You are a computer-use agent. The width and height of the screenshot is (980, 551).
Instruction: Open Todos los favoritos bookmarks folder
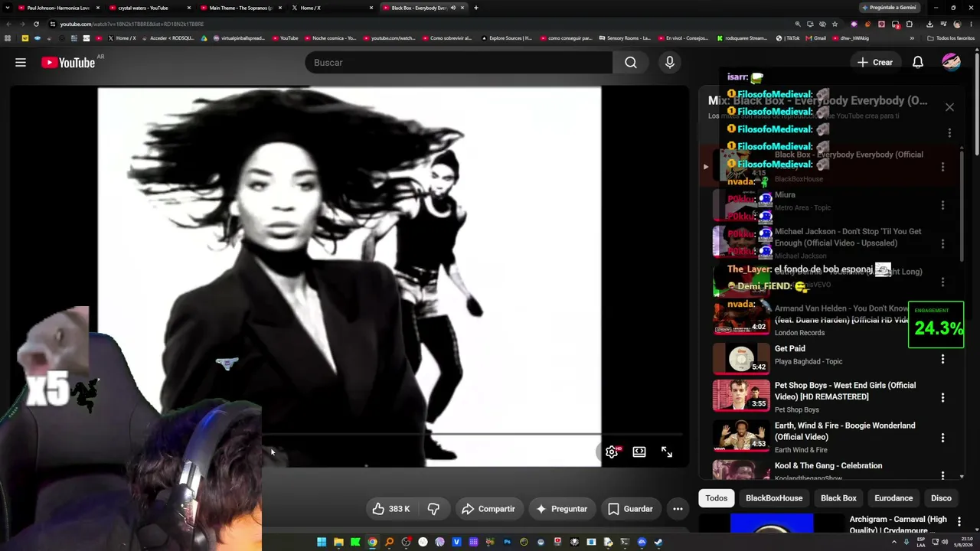[950, 38]
